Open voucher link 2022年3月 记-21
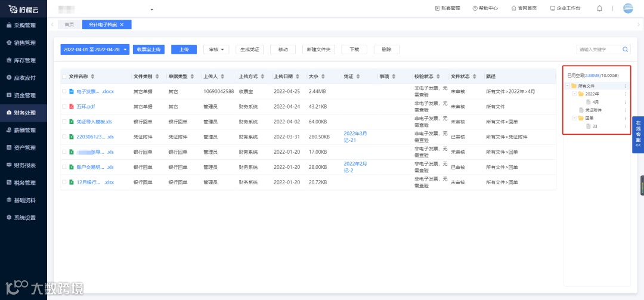Image resolution: width=644 pixels, height=300 pixels. point(355,137)
